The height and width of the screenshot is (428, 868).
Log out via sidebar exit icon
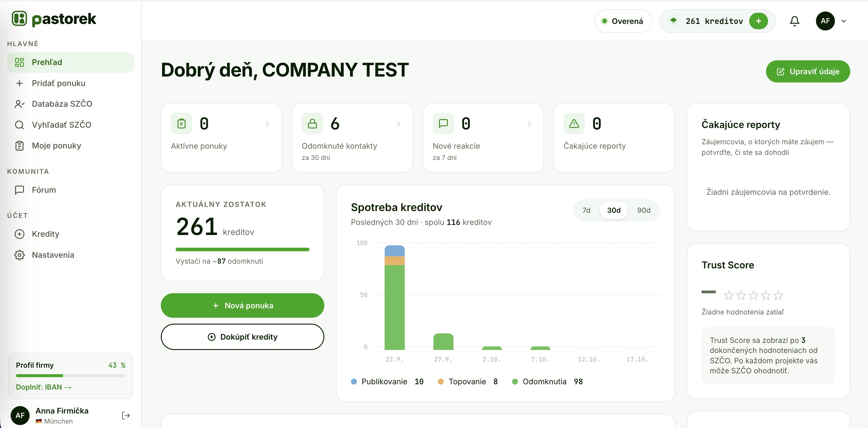pos(126,415)
